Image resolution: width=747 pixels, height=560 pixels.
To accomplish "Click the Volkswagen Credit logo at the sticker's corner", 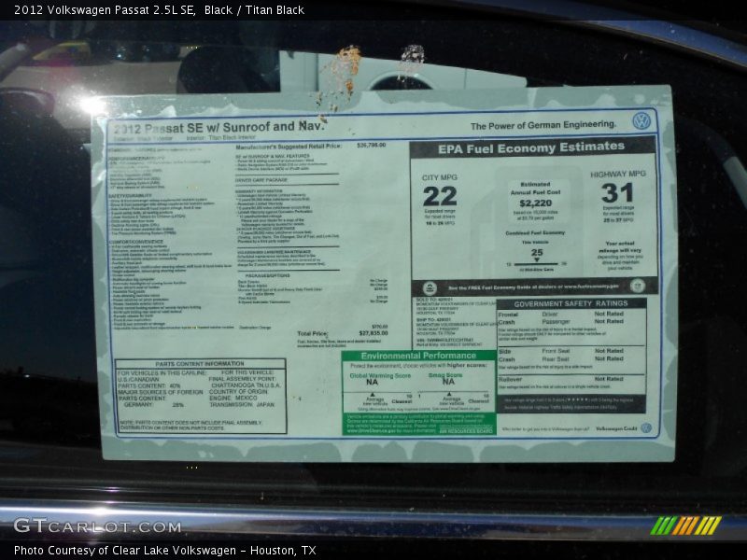I will 646,427.
